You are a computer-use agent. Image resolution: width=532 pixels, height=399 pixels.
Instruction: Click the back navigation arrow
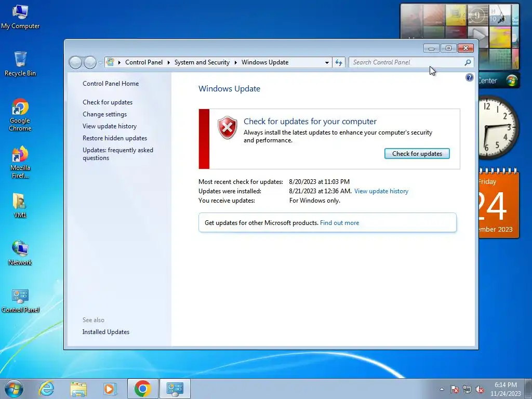tap(75, 62)
